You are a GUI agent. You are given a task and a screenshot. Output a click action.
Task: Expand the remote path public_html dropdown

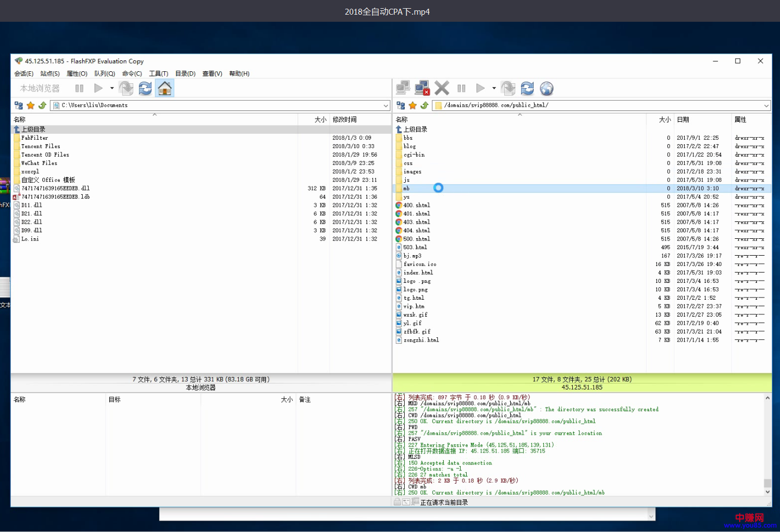(766, 106)
